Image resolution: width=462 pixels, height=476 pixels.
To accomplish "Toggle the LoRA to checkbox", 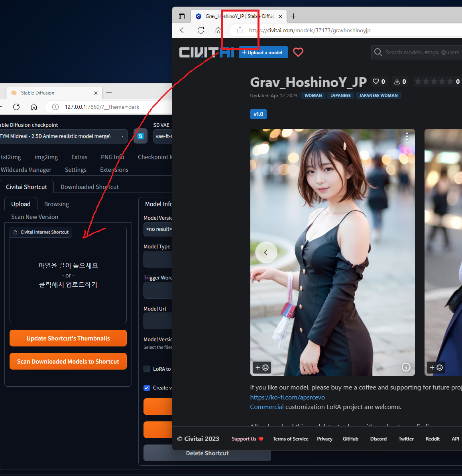I will 147,369.
